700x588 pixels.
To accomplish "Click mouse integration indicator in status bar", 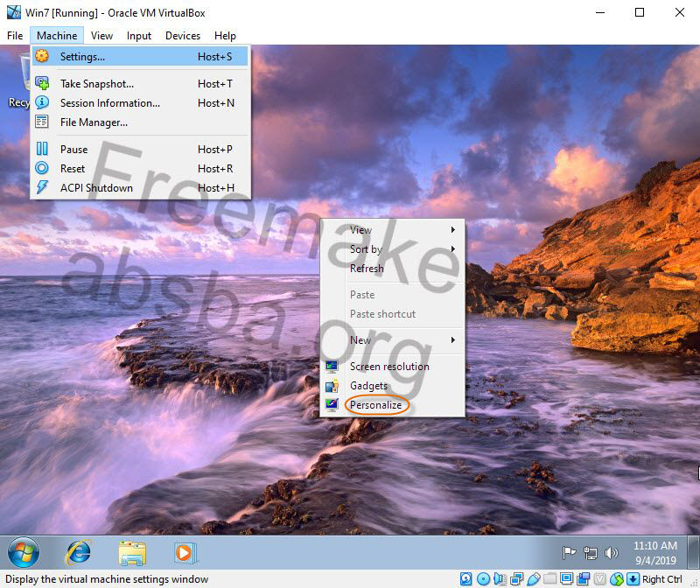I will pos(617,579).
